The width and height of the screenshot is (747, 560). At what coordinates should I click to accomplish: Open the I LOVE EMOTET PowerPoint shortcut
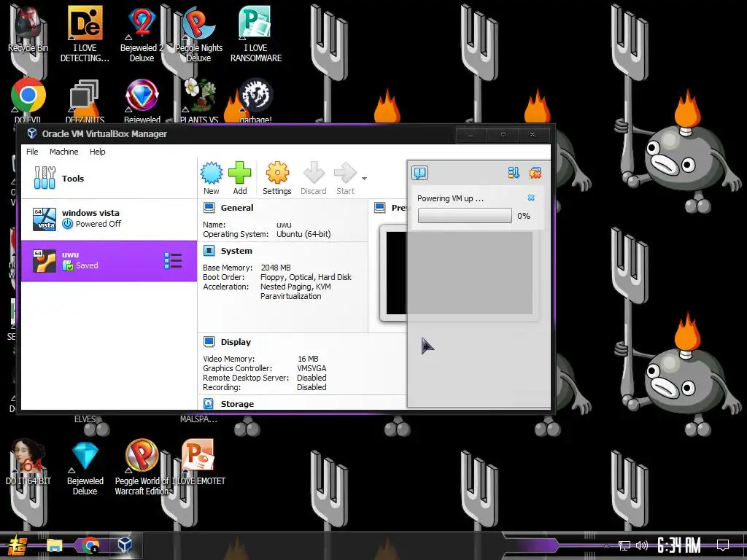coord(198,462)
